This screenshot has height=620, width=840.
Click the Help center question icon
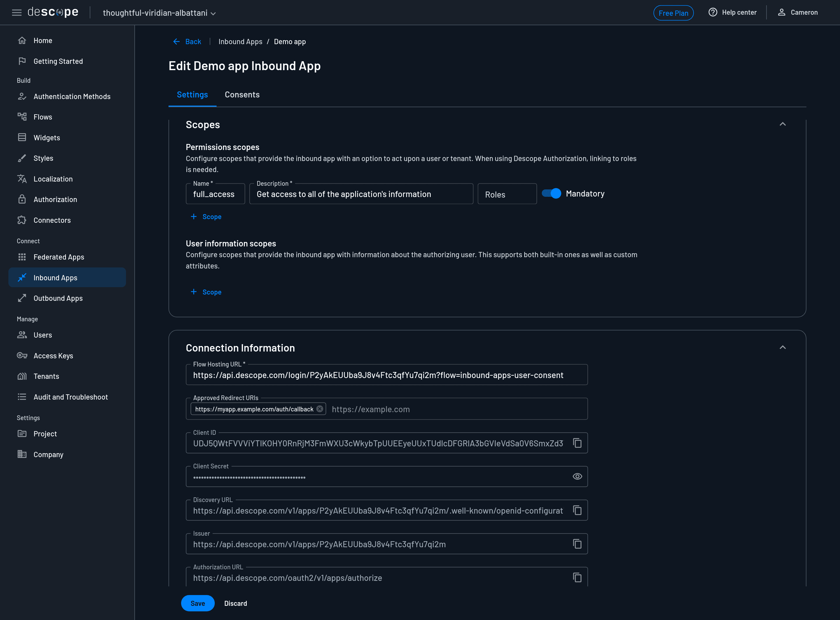712,12
